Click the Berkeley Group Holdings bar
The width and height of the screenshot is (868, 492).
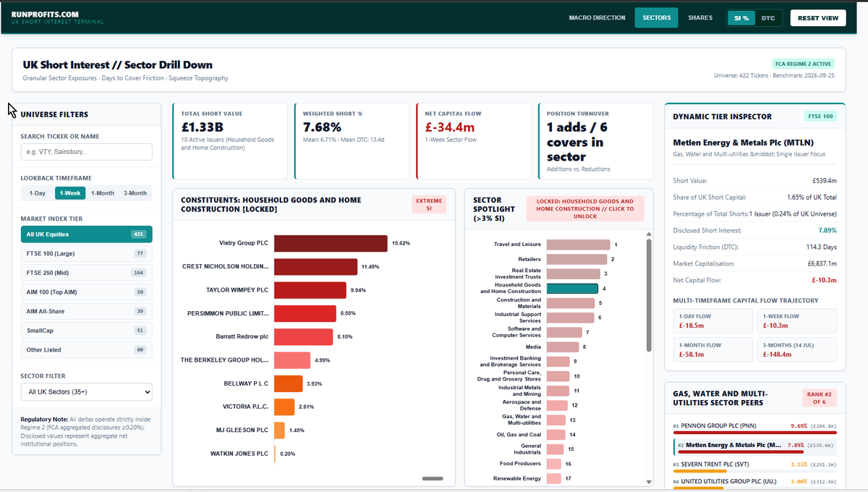point(292,360)
